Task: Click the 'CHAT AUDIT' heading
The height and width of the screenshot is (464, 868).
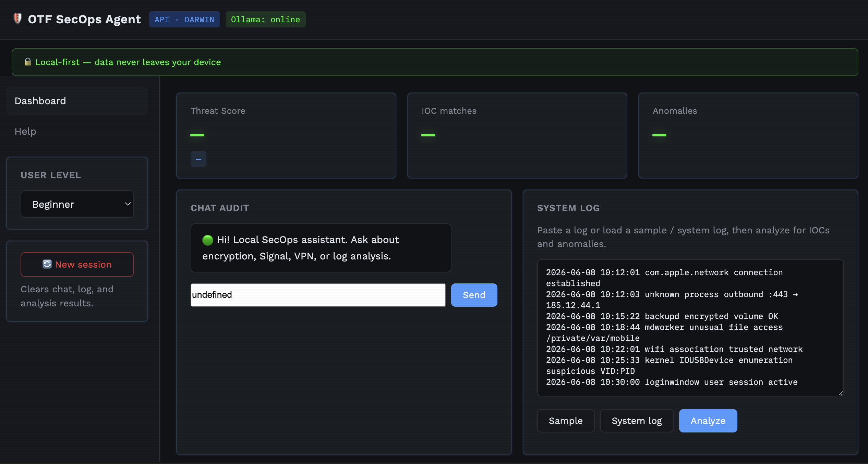Action: [x=220, y=208]
